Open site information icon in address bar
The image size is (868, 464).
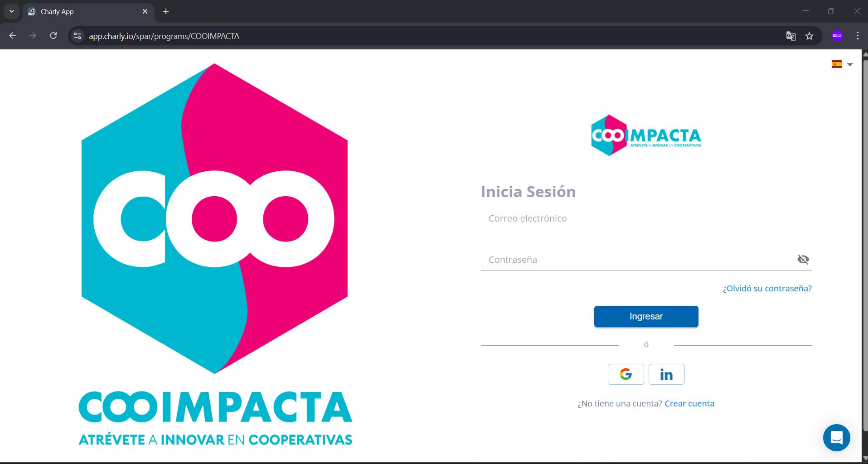click(x=78, y=36)
